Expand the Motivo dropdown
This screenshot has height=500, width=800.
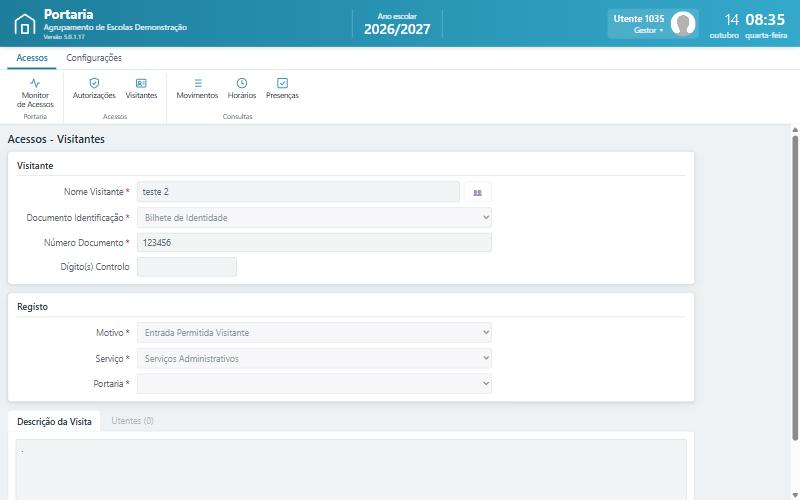[x=314, y=333]
